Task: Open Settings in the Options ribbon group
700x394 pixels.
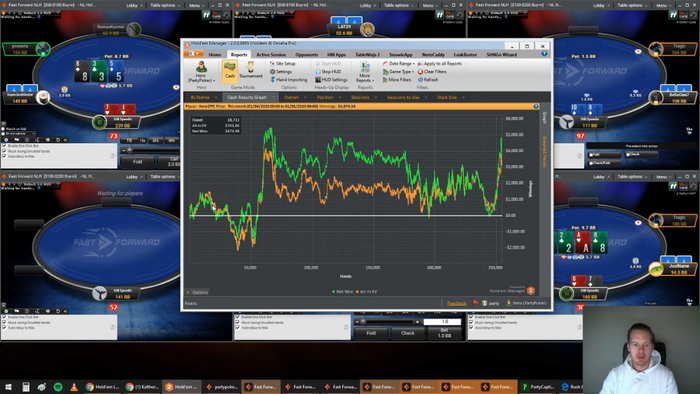Action: pyautogui.click(x=281, y=71)
